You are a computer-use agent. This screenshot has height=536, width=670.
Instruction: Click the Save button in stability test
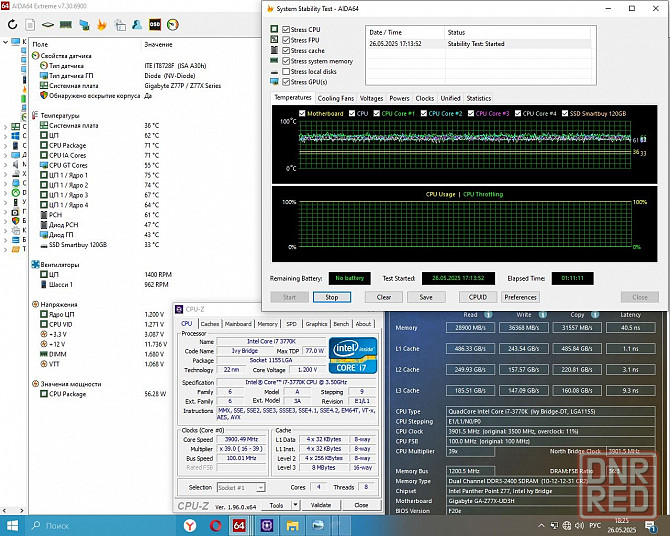(x=426, y=297)
